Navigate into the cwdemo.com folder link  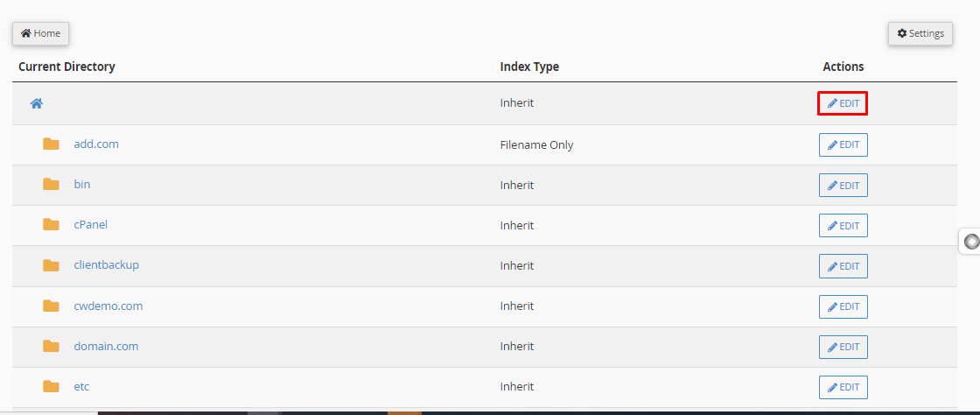pyautogui.click(x=108, y=306)
